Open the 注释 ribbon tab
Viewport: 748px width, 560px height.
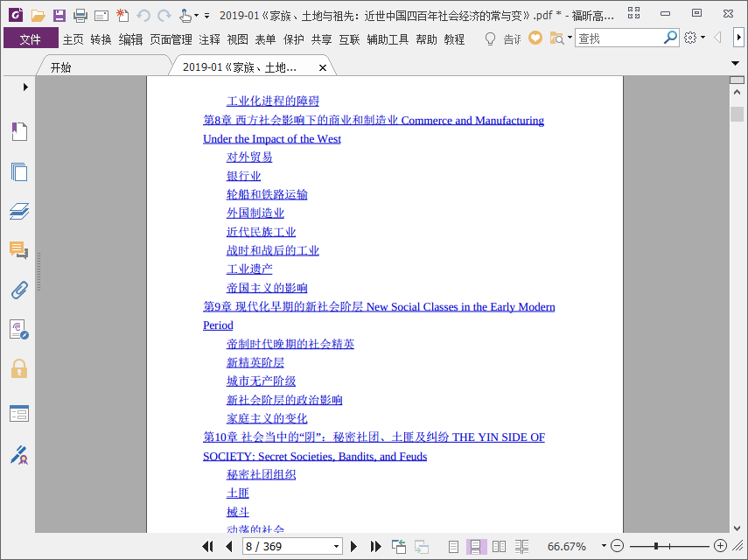click(209, 39)
